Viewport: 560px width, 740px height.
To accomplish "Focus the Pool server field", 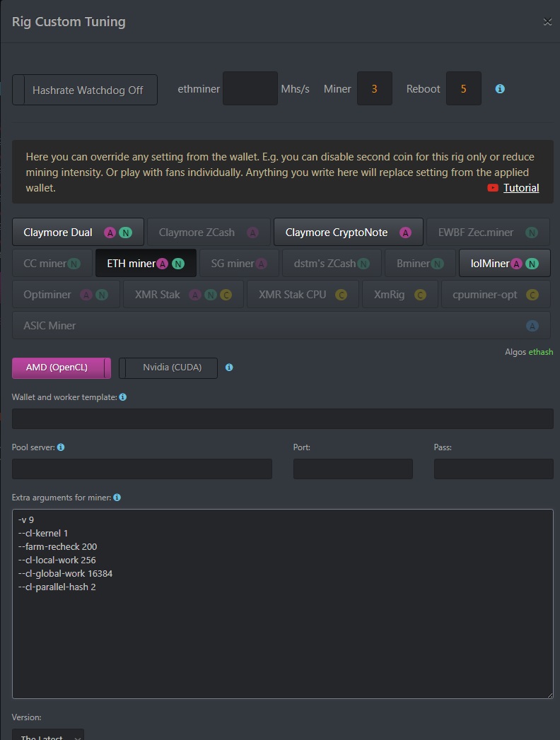I will tap(142, 469).
